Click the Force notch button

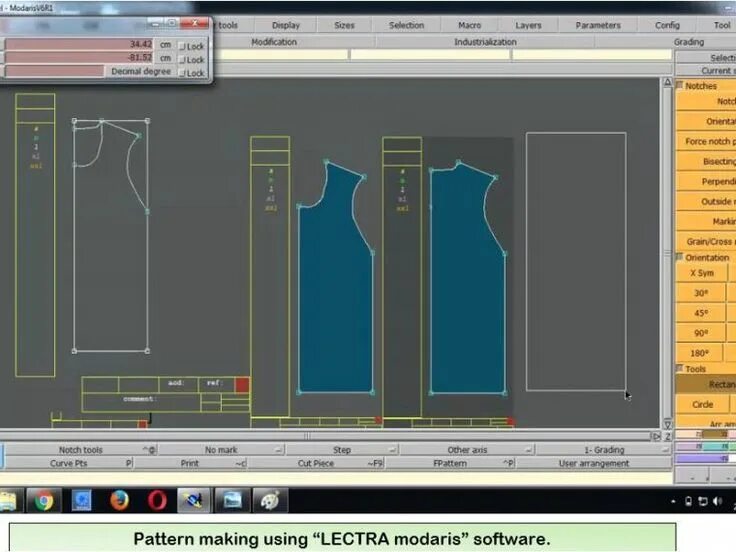(x=706, y=141)
